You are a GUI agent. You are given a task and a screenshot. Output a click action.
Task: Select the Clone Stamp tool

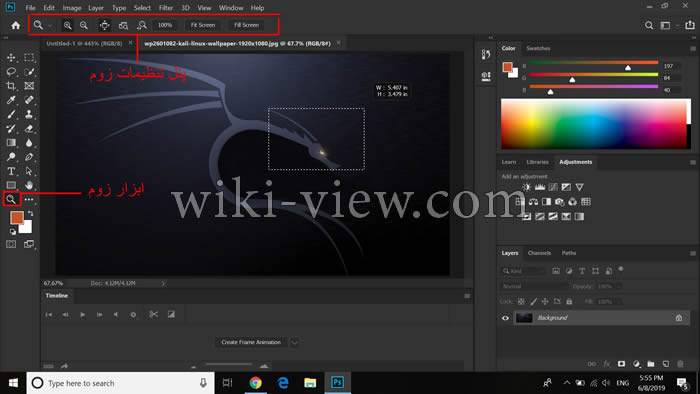29,114
